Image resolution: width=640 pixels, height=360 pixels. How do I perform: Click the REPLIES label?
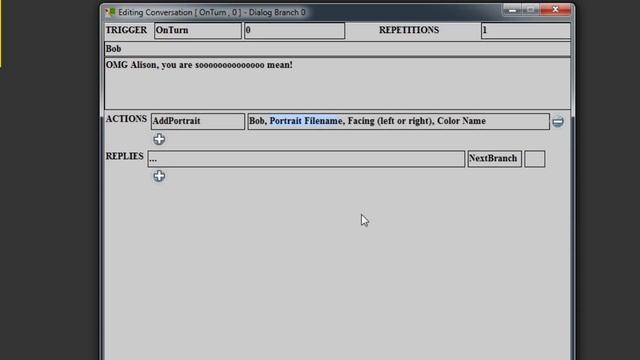pyautogui.click(x=124, y=156)
